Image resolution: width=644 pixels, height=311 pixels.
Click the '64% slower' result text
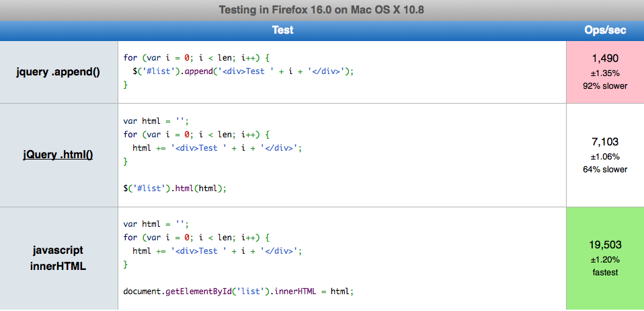(605, 170)
